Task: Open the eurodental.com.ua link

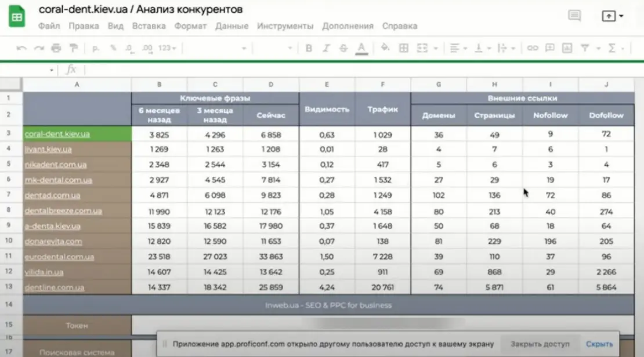Action: 59,257
